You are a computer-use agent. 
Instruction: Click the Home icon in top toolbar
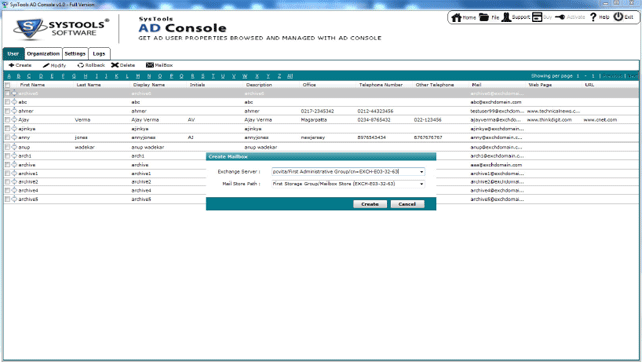point(456,17)
